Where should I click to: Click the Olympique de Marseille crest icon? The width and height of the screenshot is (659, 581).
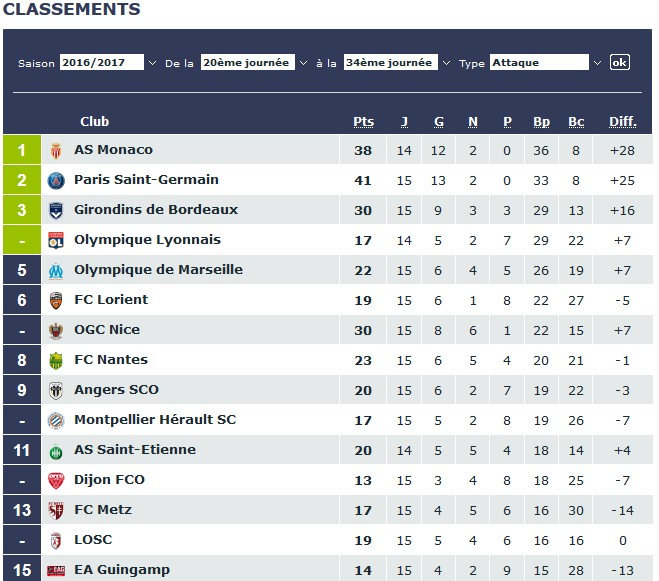point(56,270)
